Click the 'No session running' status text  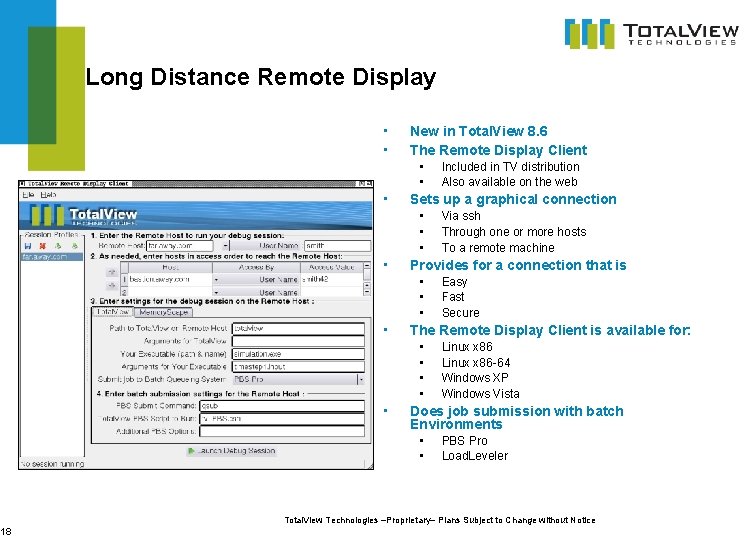(52, 464)
